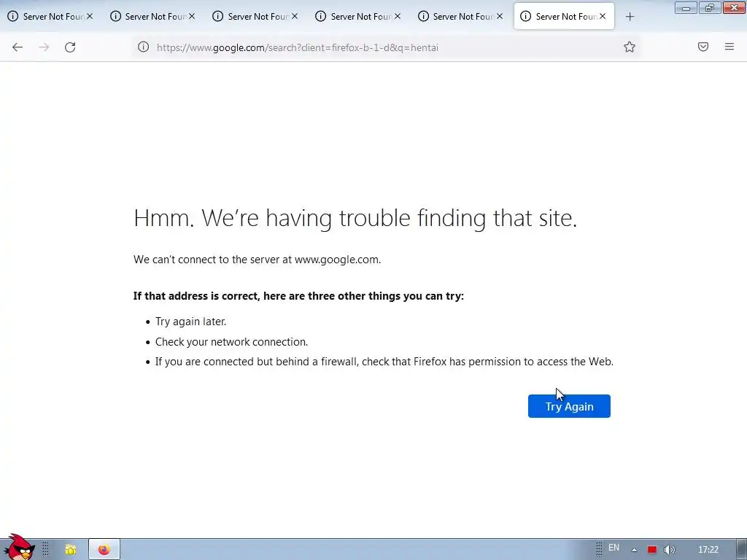Bookmark this page with the star

(x=630, y=47)
